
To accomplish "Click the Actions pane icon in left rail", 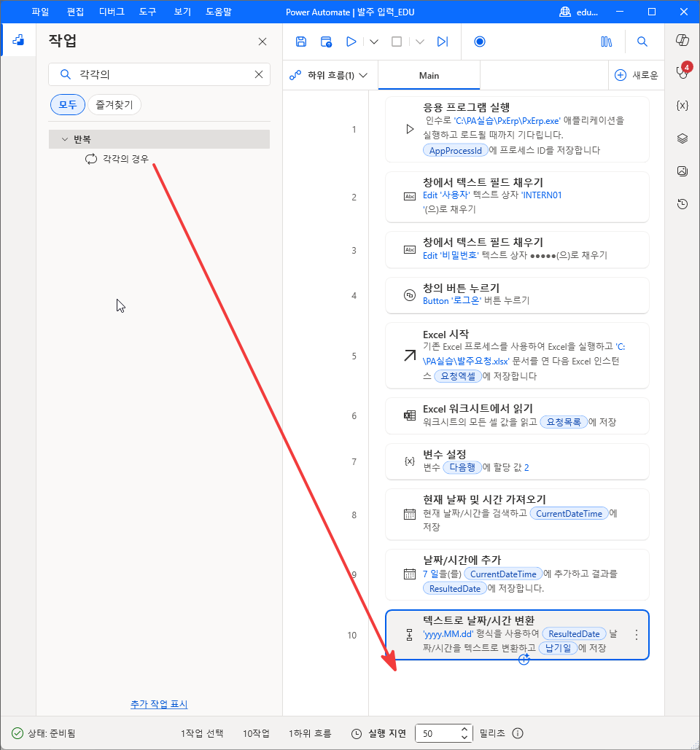I will point(18,39).
